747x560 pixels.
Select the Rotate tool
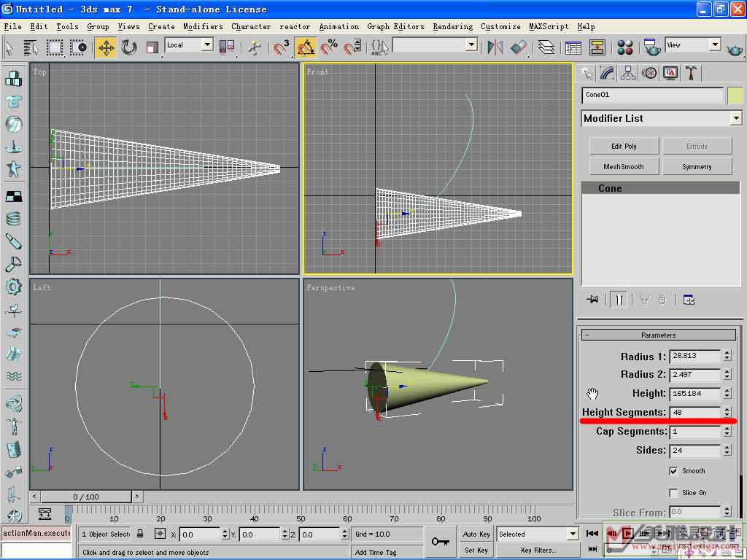pyautogui.click(x=128, y=47)
